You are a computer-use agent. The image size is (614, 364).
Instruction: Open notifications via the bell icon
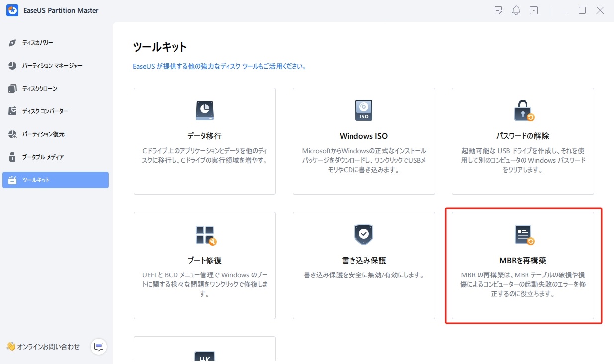click(x=516, y=10)
